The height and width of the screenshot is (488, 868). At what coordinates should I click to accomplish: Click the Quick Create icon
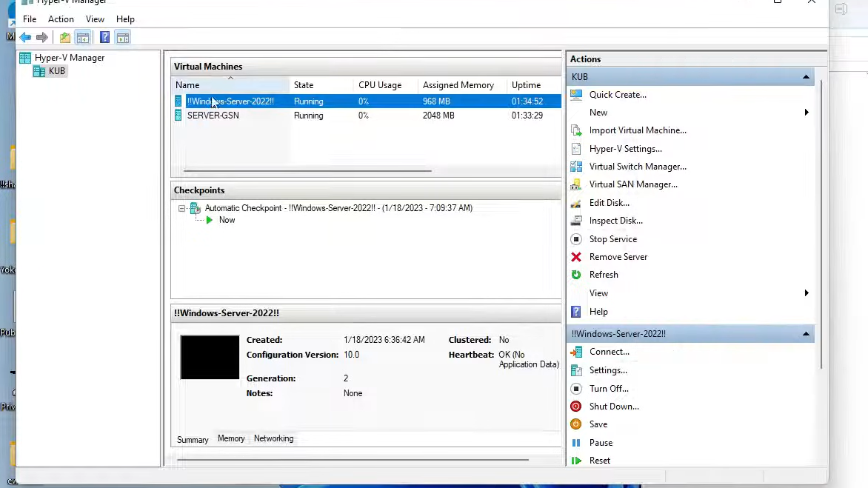pyautogui.click(x=576, y=95)
